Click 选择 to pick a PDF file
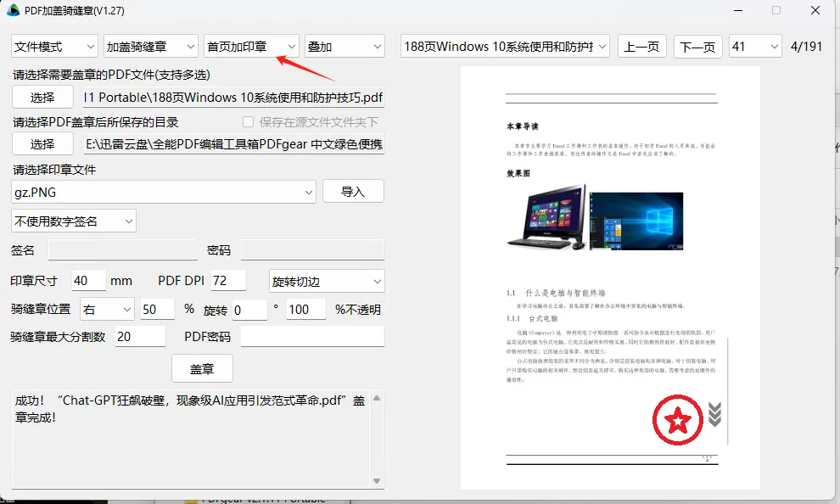Screen dimensions: 840x504 tap(42, 97)
